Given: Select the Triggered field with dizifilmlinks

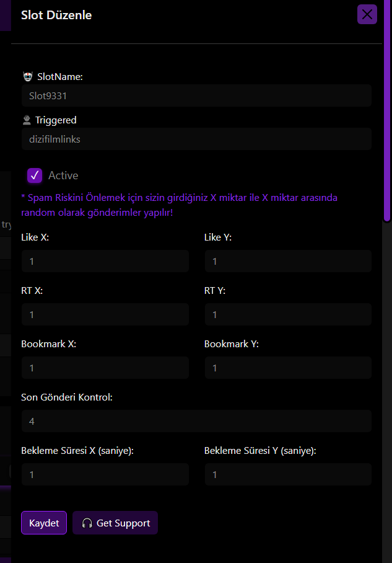Looking at the screenshot, I should 196,139.
